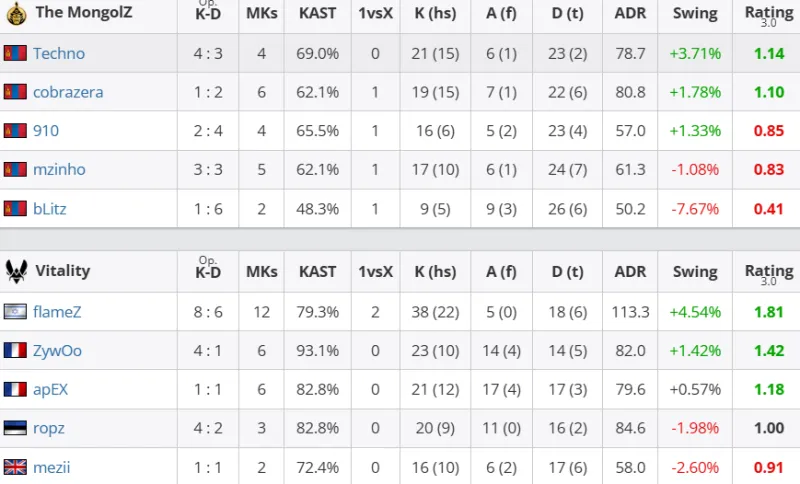Open Techno's player profile link
This screenshot has height=484, width=800.
pos(59,53)
